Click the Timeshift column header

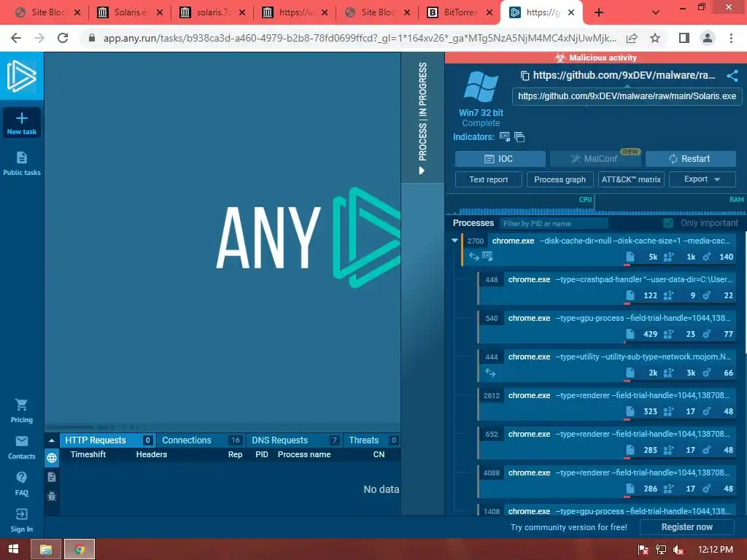pyautogui.click(x=88, y=454)
